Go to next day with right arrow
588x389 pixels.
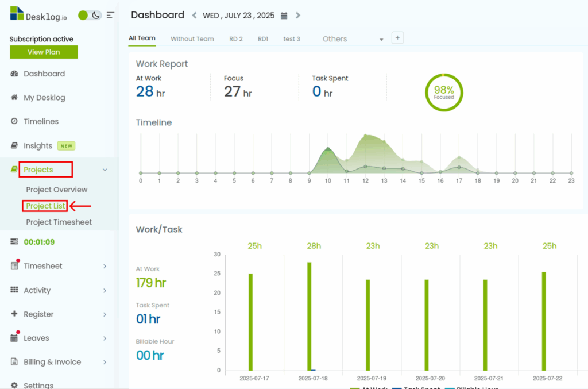[x=297, y=16]
